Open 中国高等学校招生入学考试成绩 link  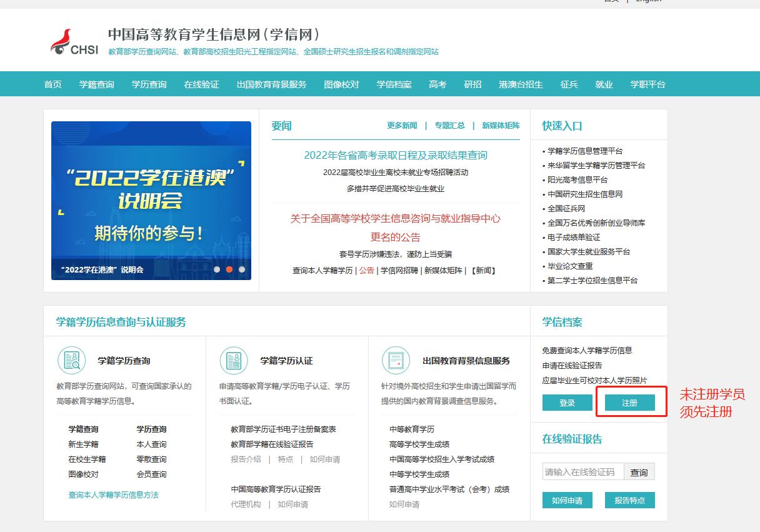coord(442,459)
